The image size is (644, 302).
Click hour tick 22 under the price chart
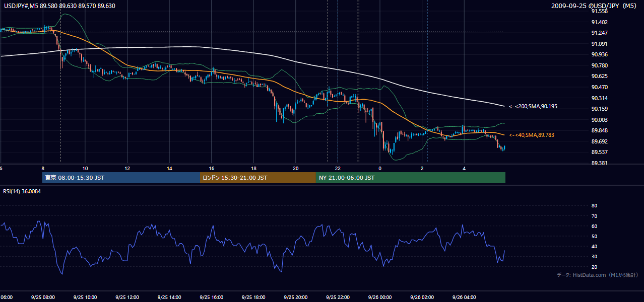[x=338, y=168]
